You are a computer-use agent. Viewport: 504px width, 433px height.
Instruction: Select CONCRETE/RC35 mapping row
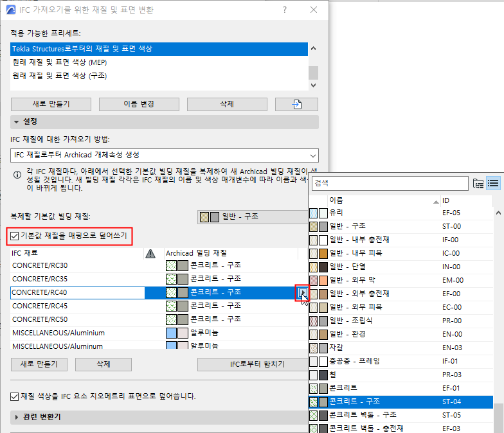coord(159,279)
